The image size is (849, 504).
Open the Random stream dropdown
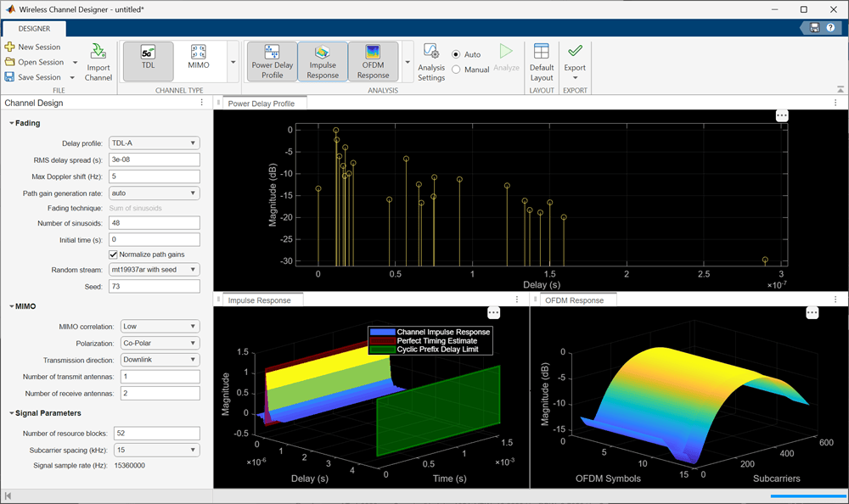(155, 270)
